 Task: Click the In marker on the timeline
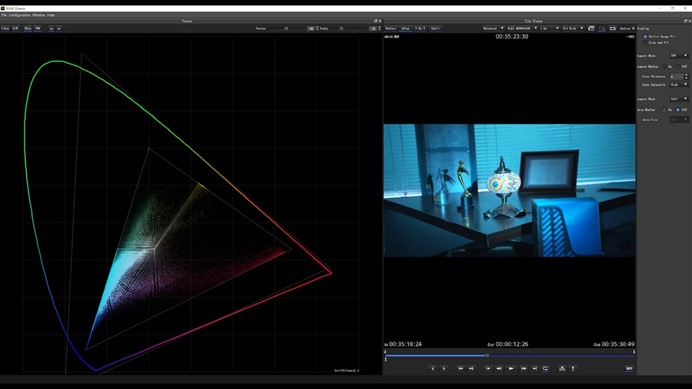click(x=385, y=352)
